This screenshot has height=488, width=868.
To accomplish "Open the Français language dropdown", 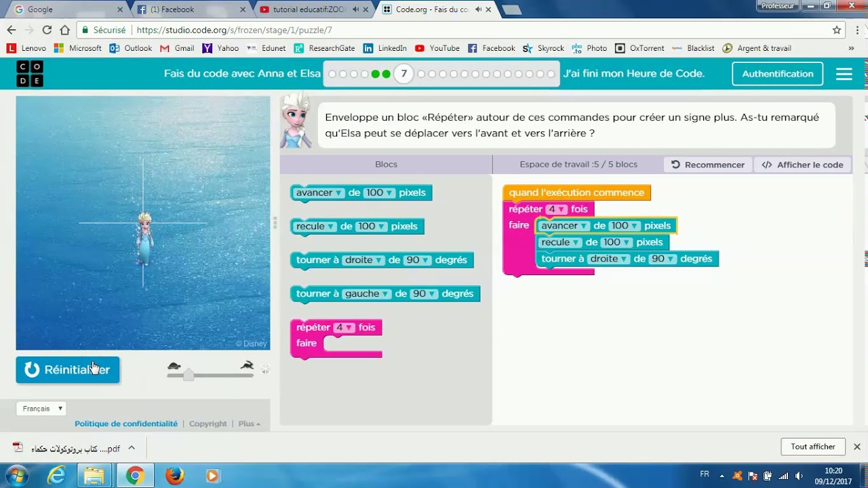I will click(x=41, y=409).
